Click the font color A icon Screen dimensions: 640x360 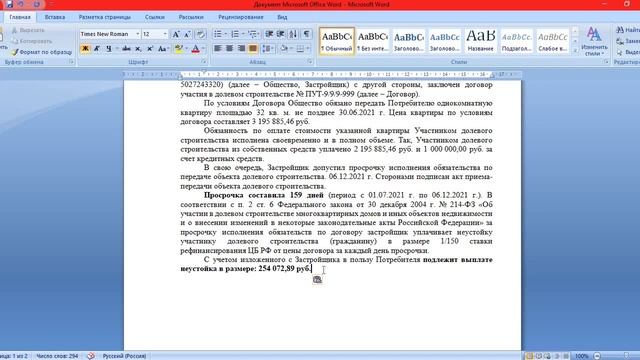pyautogui.click(x=196, y=49)
